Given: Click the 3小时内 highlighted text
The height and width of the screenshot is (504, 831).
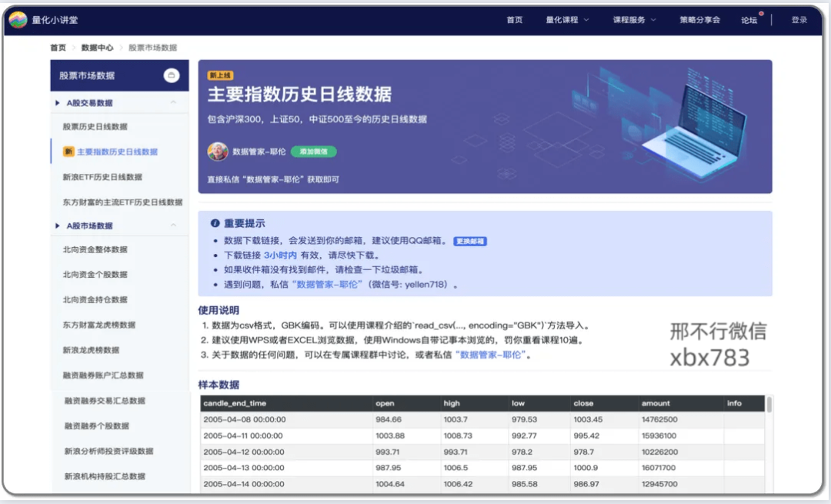Looking at the screenshot, I should pos(280,255).
